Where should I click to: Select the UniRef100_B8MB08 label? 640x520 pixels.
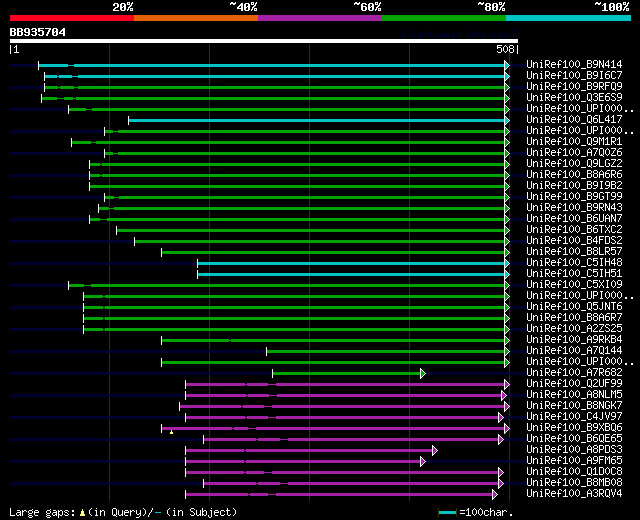(574, 483)
